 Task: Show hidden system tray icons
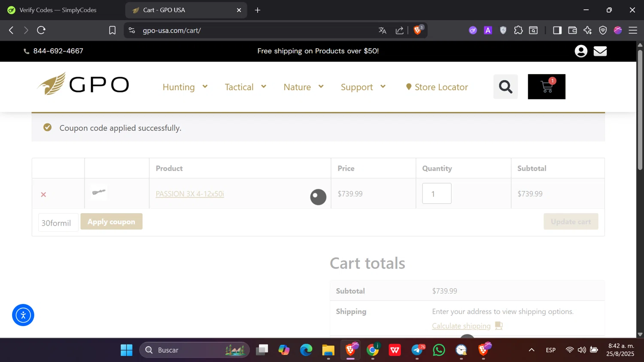point(532,350)
